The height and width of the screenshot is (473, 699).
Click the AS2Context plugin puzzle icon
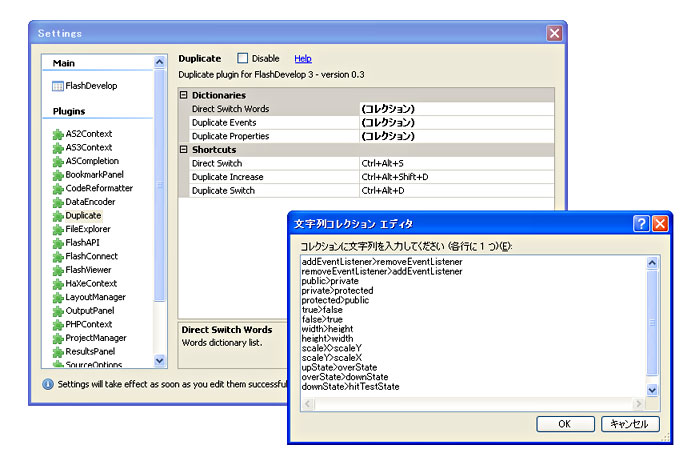[x=58, y=134]
